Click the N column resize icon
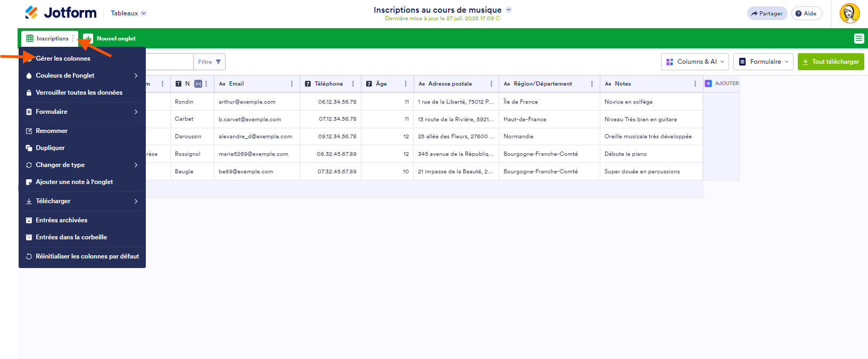This screenshot has height=359, width=868. coord(198,84)
